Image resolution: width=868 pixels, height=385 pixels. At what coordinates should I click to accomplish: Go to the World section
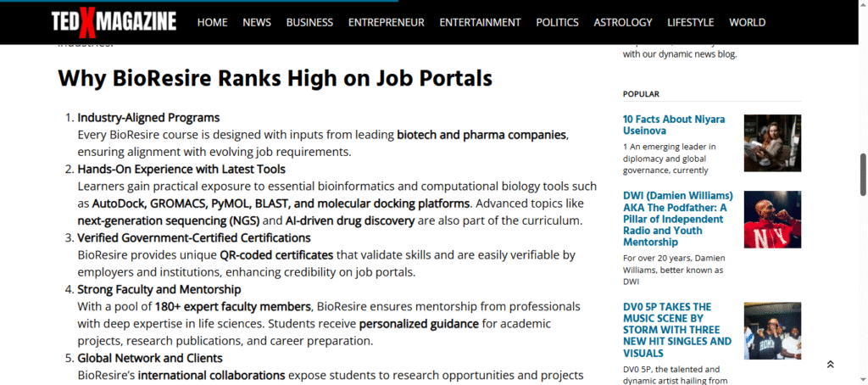747,22
